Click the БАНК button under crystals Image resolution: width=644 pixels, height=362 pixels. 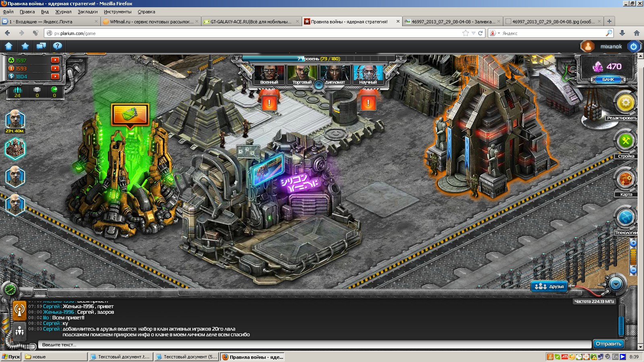click(x=608, y=80)
